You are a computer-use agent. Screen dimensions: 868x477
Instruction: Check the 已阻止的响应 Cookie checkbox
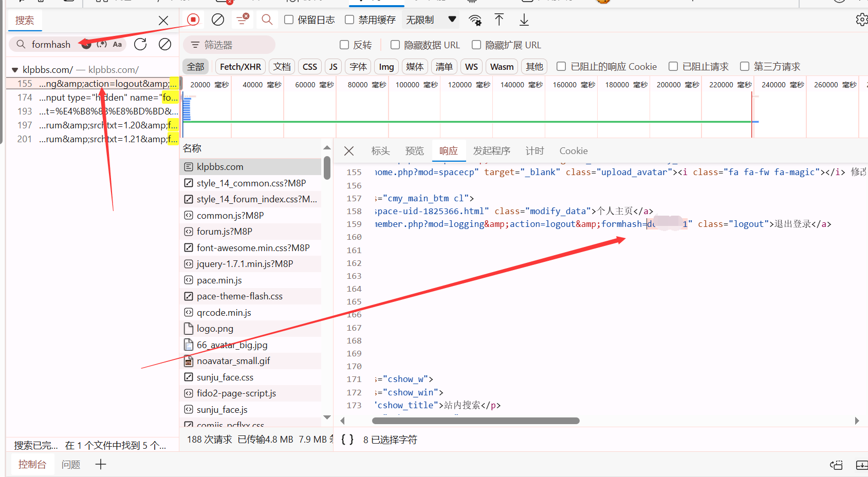tap(561, 66)
